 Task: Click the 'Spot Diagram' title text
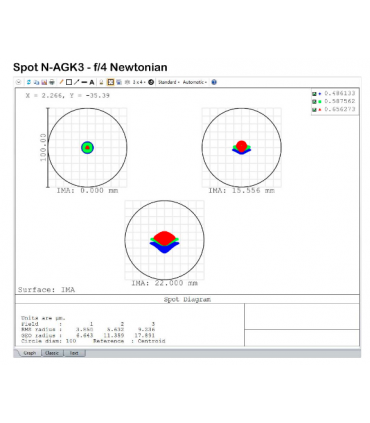click(187, 299)
